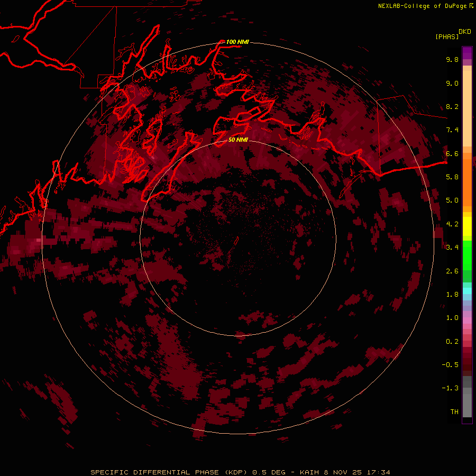The height and width of the screenshot is (476, 476).
Task: Click the 8.2 color scale label
Action: 452,106
